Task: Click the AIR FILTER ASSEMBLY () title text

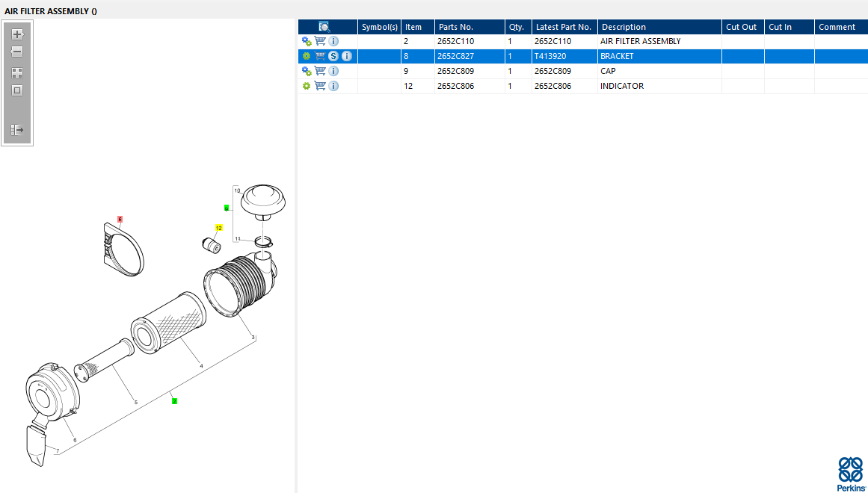Action: pyautogui.click(x=51, y=11)
